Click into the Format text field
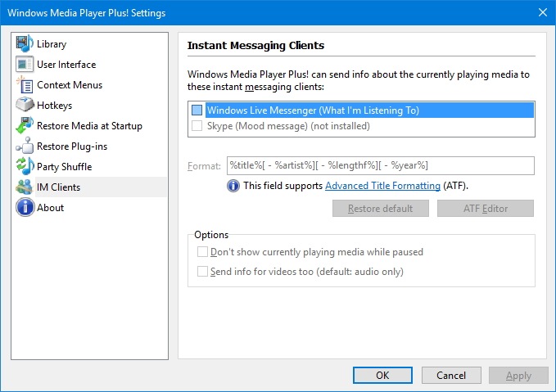556x392 pixels. click(x=381, y=165)
